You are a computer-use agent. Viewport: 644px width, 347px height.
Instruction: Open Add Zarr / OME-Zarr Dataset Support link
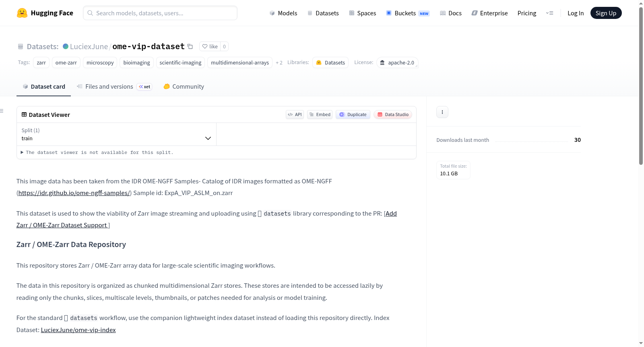(206, 219)
